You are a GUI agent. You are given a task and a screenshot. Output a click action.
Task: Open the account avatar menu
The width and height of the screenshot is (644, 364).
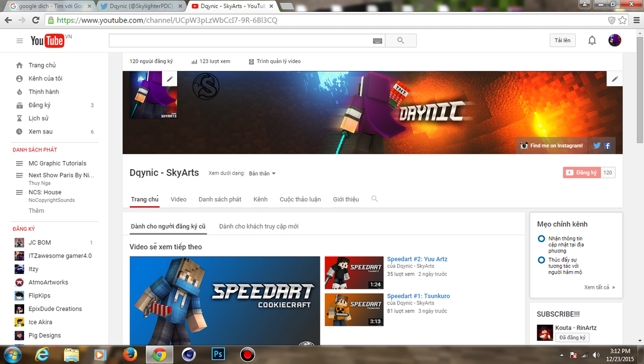click(614, 40)
